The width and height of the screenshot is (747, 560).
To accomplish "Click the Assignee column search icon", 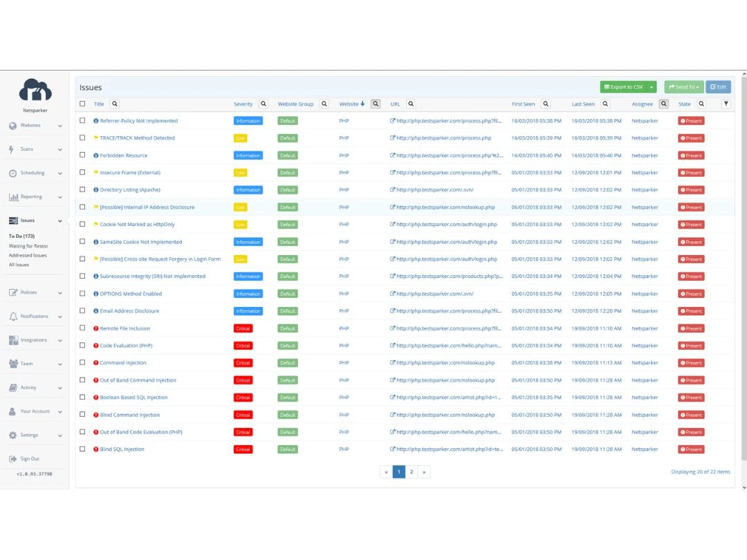I will 663,104.
